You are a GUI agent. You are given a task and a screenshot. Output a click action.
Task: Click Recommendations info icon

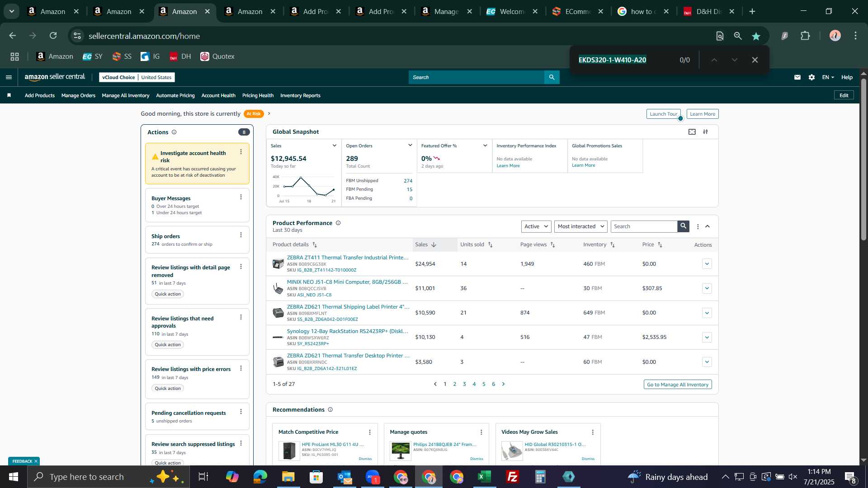tap(330, 410)
